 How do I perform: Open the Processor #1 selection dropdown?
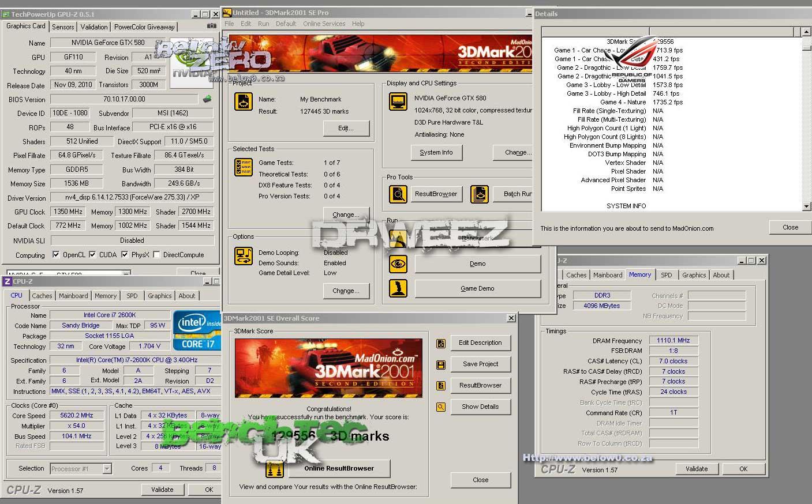(x=107, y=469)
